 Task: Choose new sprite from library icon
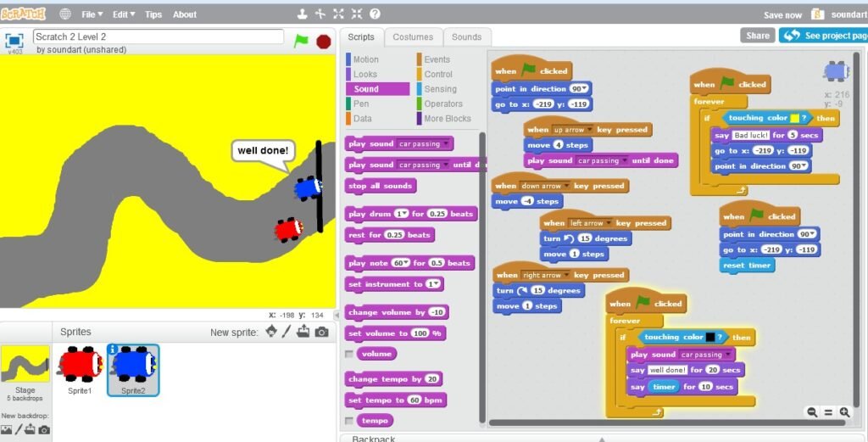tap(271, 332)
